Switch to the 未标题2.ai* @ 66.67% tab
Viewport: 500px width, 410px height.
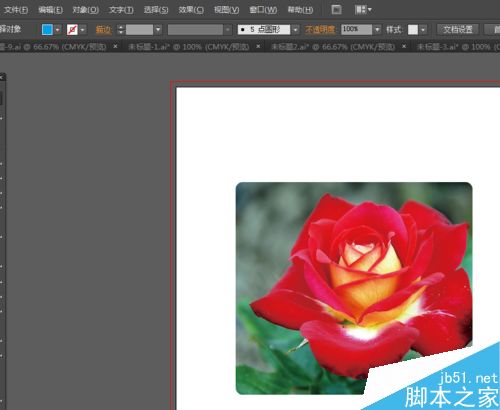332,47
